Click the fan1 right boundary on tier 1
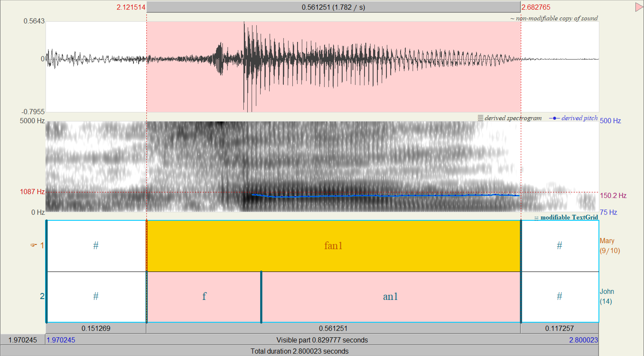 521,246
